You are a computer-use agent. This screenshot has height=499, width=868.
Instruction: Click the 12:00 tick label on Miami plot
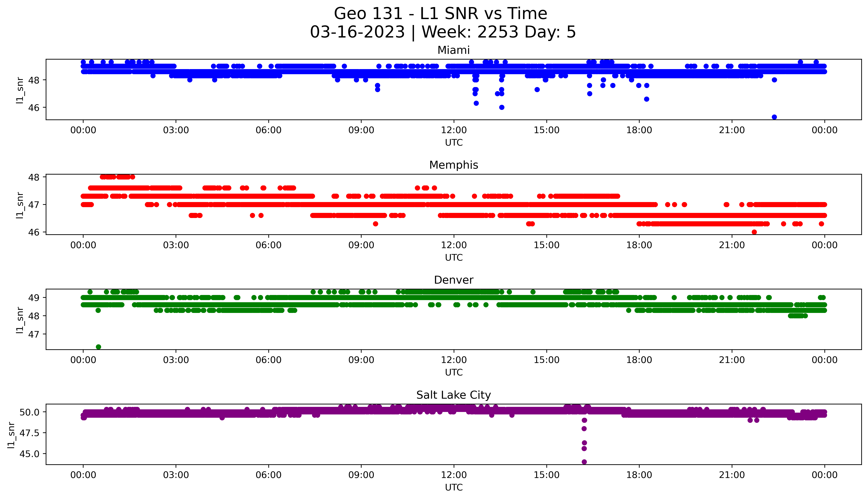coord(454,131)
